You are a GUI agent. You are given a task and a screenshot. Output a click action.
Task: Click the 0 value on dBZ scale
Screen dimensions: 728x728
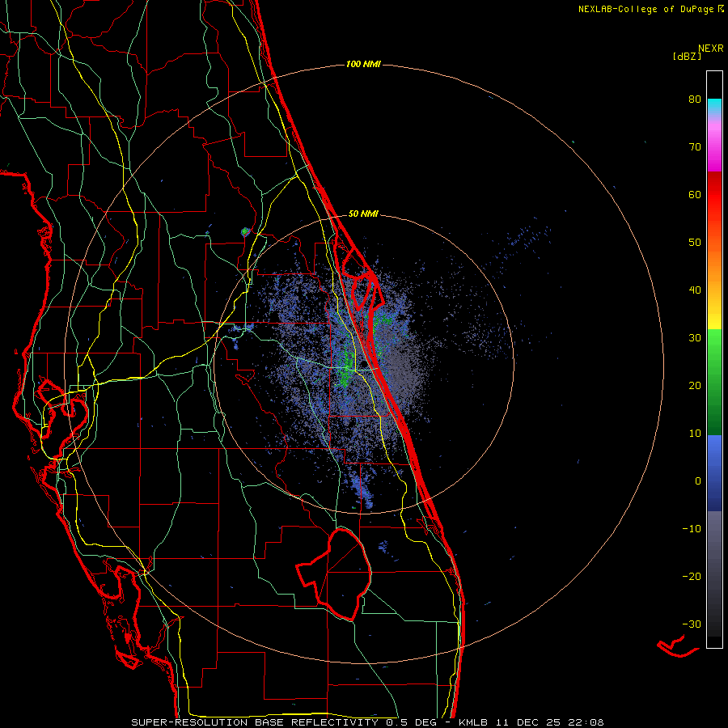pos(698,481)
